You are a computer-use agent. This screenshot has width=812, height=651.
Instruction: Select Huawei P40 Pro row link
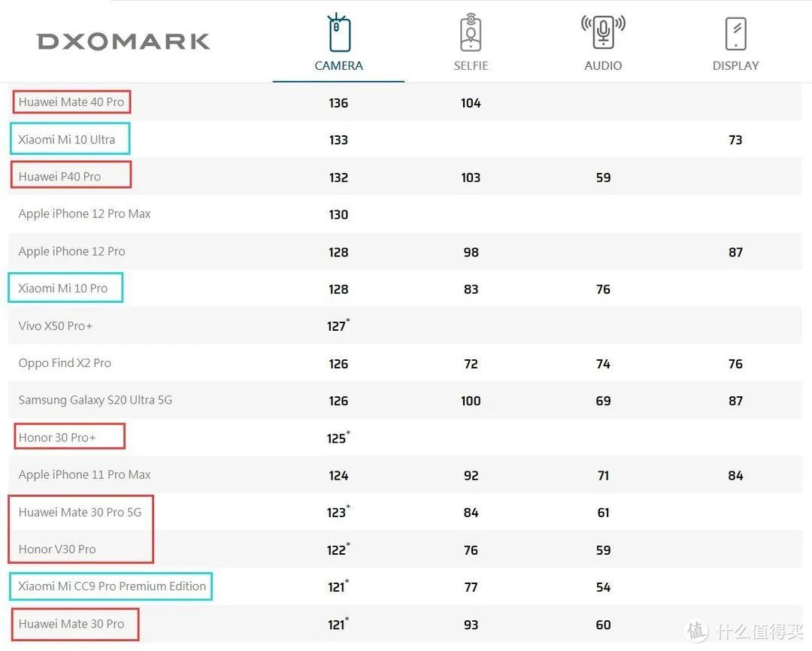[x=59, y=177]
